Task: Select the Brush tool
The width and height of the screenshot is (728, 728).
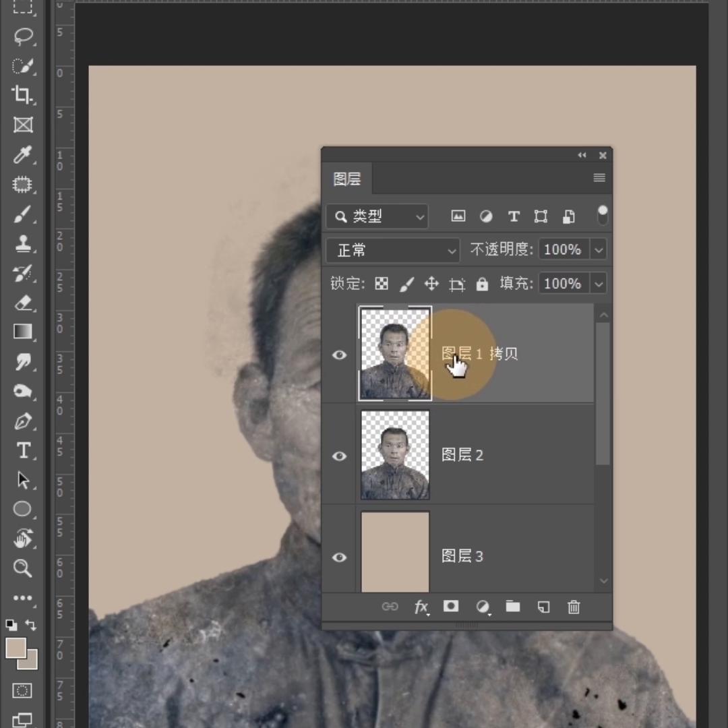Action: coord(23,214)
